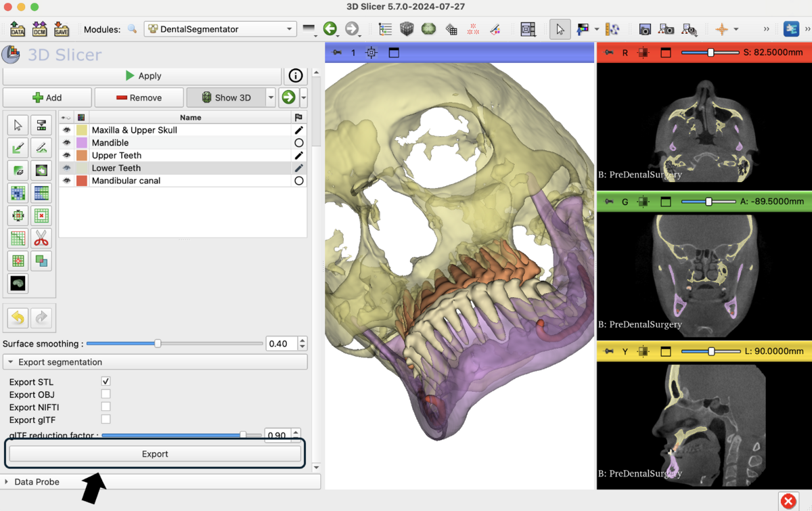The width and height of the screenshot is (812, 511).
Task: Select the Erase segment effect
Action: tap(18, 170)
